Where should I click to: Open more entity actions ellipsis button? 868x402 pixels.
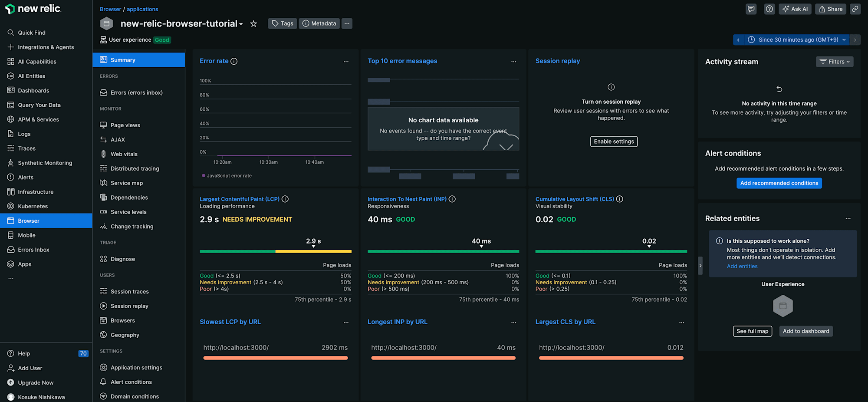coord(347,23)
